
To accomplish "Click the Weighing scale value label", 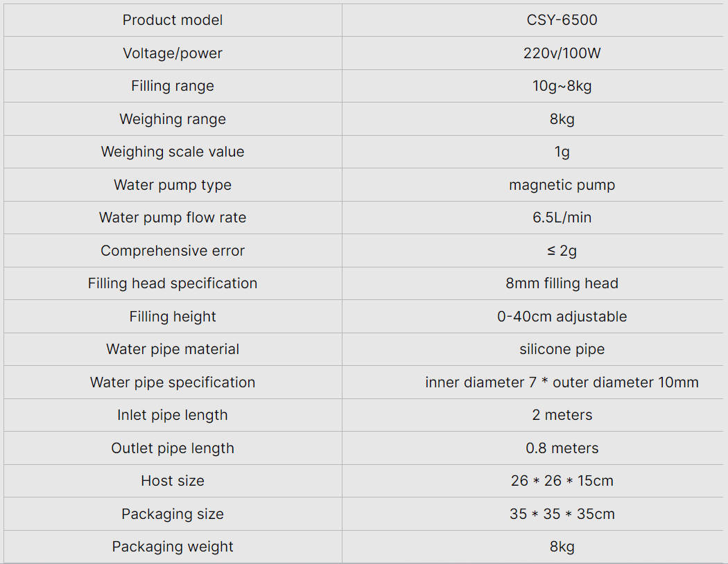I will click(x=173, y=152).
